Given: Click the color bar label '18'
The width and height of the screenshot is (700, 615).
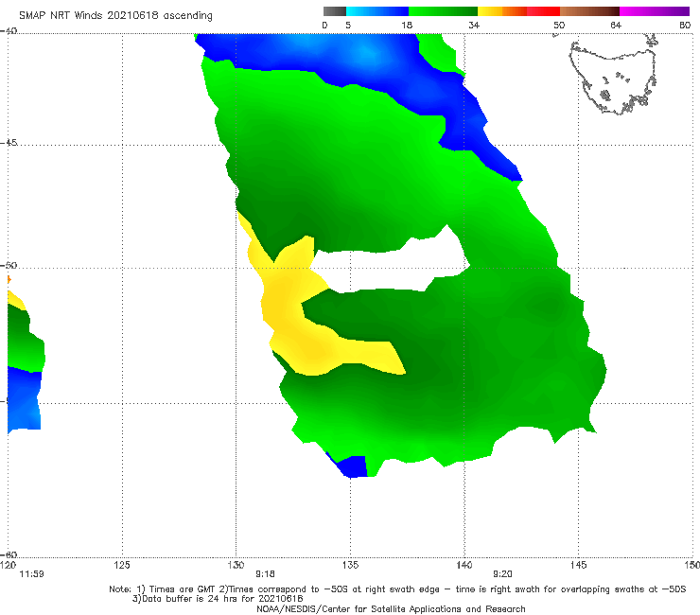Looking at the screenshot, I should click(x=407, y=25).
